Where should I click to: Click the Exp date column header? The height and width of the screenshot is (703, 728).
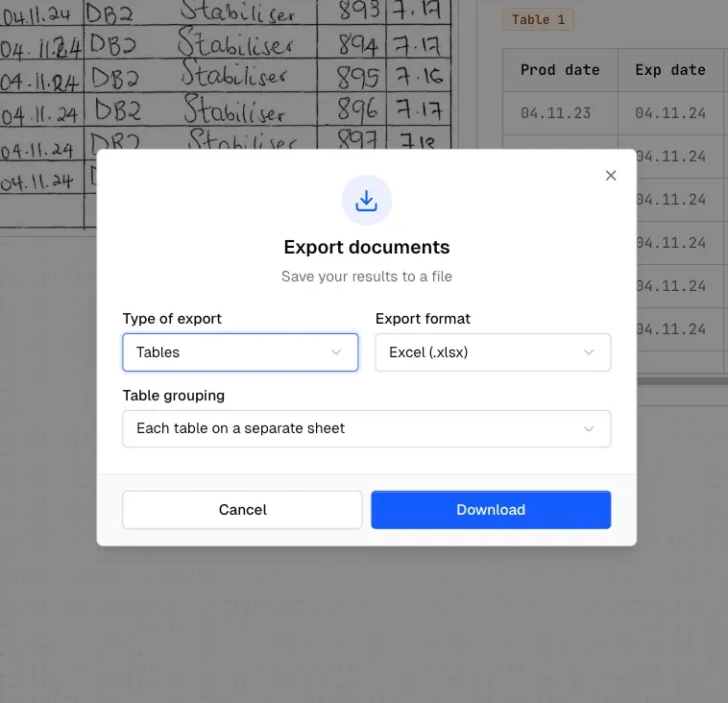pyautogui.click(x=670, y=70)
